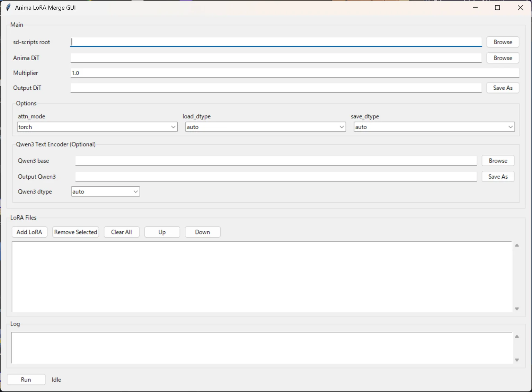The width and height of the screenshot is (532, 392).
Task: Click the "Output Qwen3" label
Action: (37, 177)
